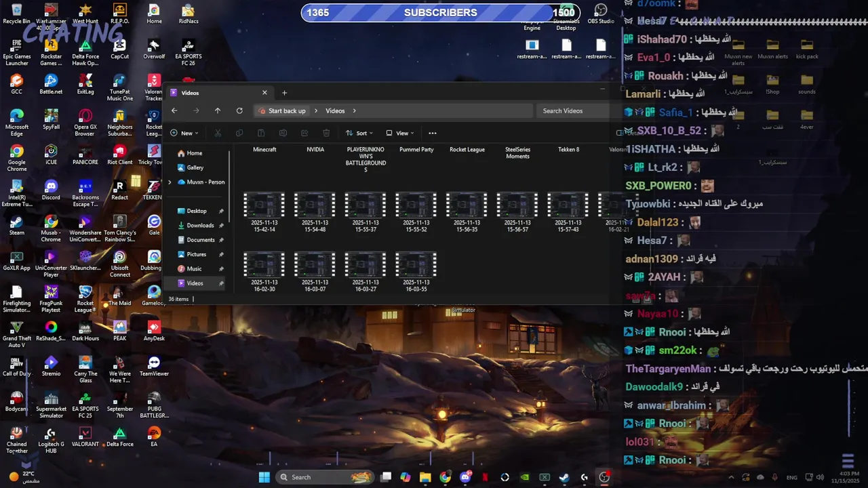Click the ENG language indicator
Viewport: 868px width, 488px height.
coord(791,477)
